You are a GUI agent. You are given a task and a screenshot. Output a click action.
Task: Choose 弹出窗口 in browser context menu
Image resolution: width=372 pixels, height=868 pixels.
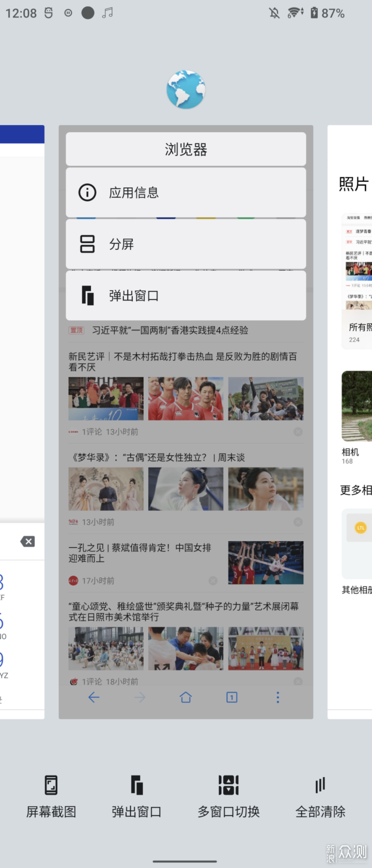click(186, 296)
